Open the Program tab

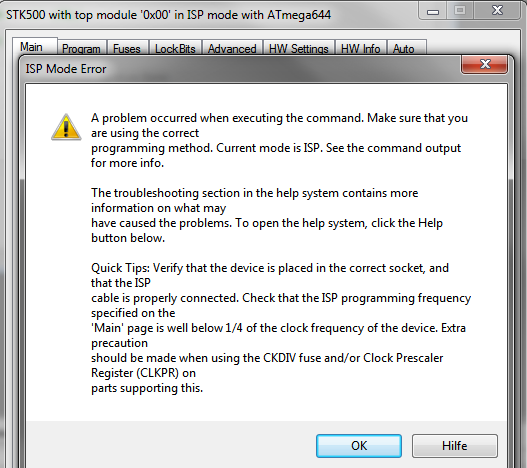click(81, 49)
